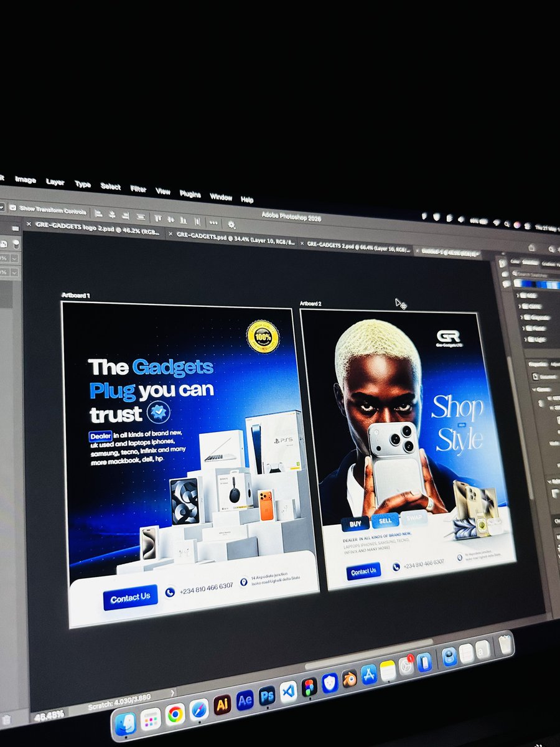Click the Photoshop icon in the Dock
The image size is (560, 747).
267,695
